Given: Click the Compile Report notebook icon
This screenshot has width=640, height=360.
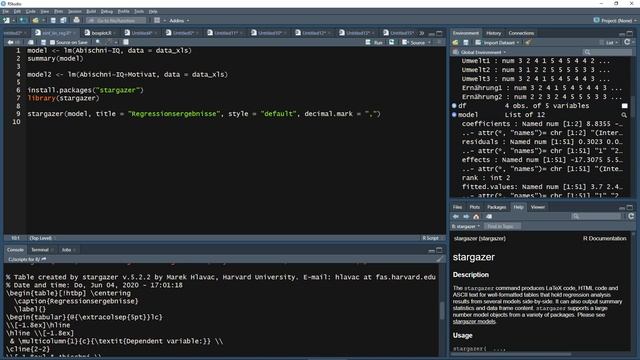Looking at the screenshot, I should click(x=126, y=42).
